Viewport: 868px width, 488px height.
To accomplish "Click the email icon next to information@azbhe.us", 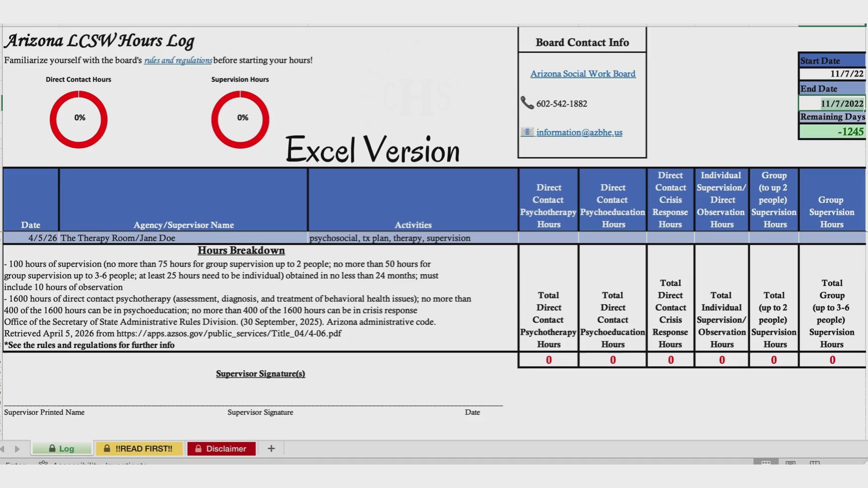I will [527, 132].
